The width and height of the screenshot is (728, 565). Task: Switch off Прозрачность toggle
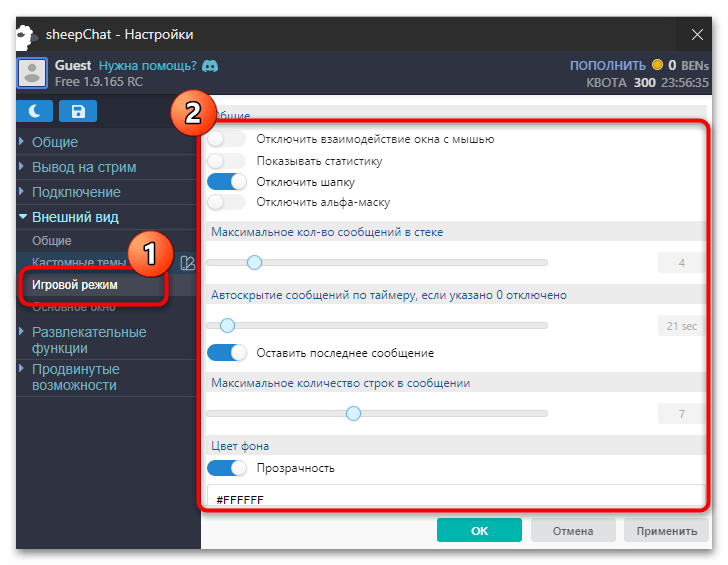click(226, 468)
